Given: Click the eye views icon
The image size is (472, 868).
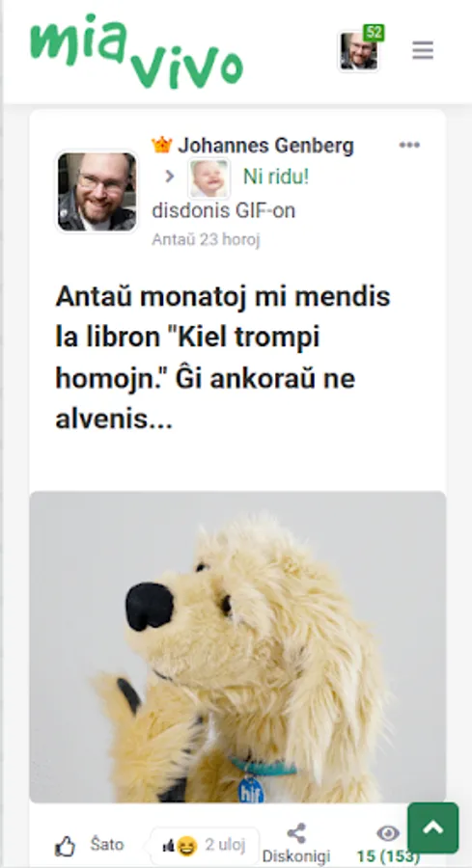Looking at the screenshot, I should click(388, 833).
